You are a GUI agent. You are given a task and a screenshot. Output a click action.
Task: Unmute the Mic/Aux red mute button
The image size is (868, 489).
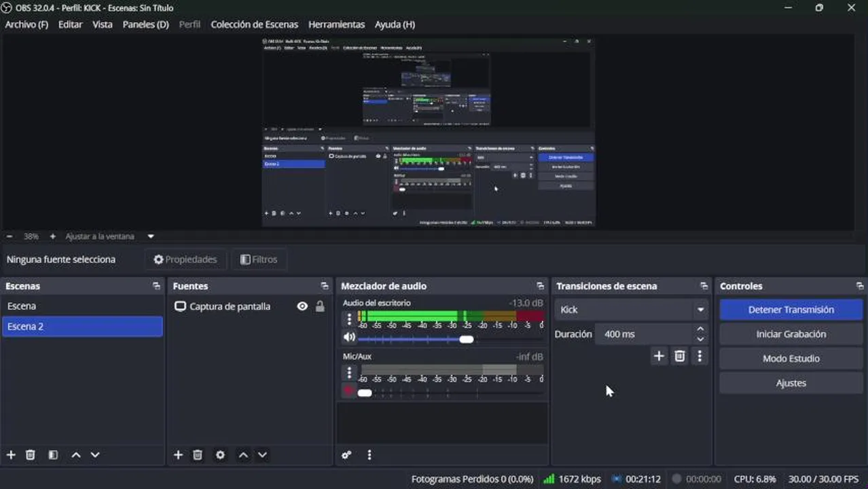349,391
